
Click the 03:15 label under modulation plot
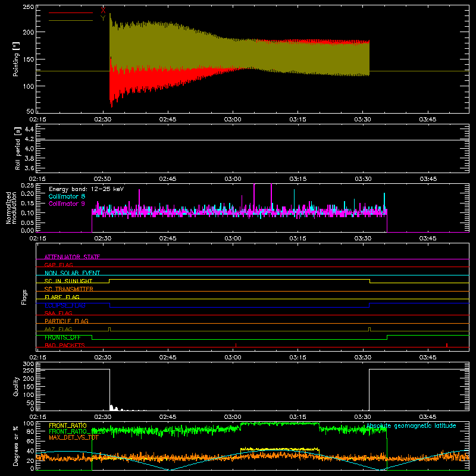(x=298, y=239)
